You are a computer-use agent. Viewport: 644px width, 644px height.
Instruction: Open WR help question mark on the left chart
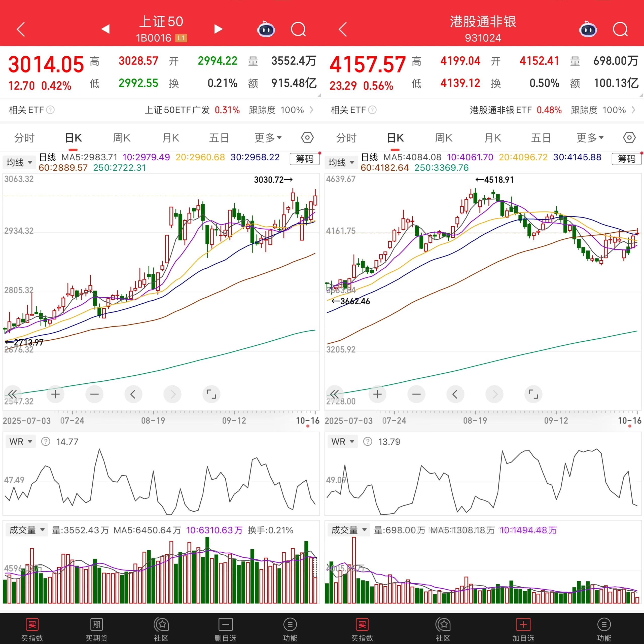pos(46,442)
